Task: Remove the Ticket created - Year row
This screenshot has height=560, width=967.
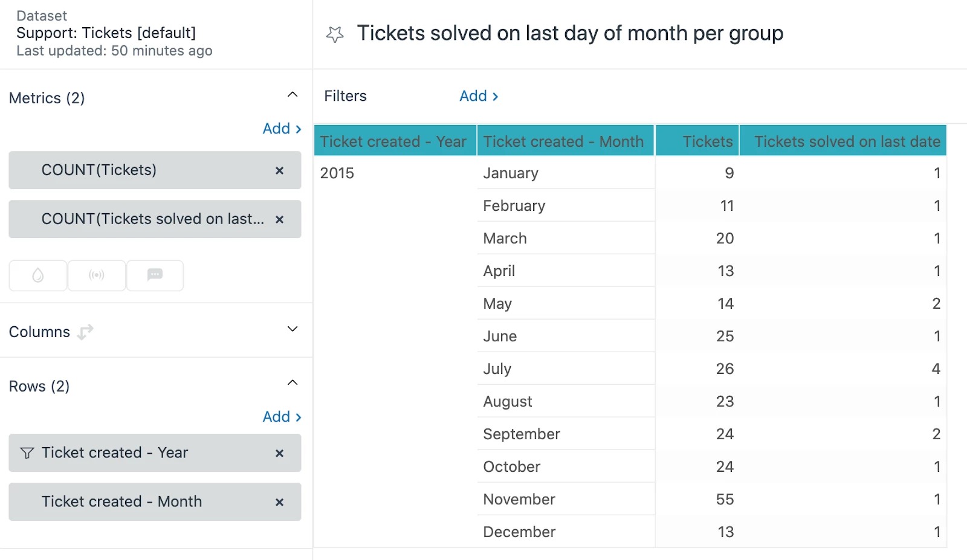Action: (279, 454)
